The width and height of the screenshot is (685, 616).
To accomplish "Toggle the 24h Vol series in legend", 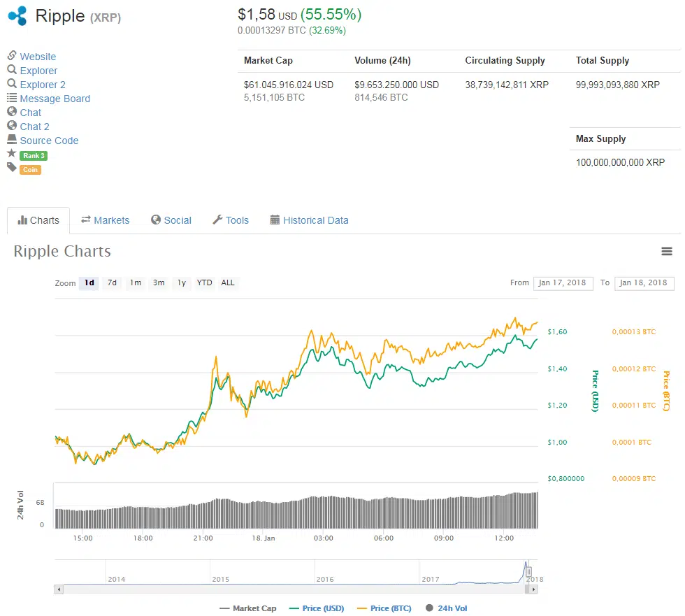I will tap(447, 608).
